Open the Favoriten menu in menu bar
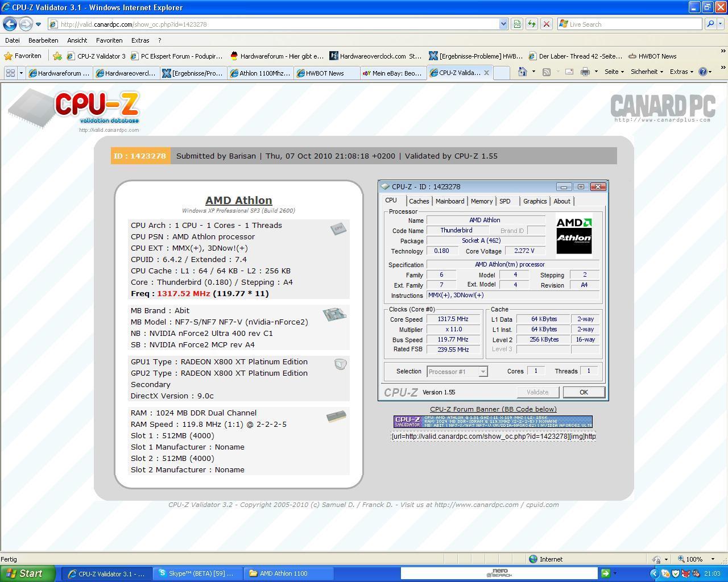Image resolution: width=728 pixels, height=582 pixels. (x=109, y=40)
